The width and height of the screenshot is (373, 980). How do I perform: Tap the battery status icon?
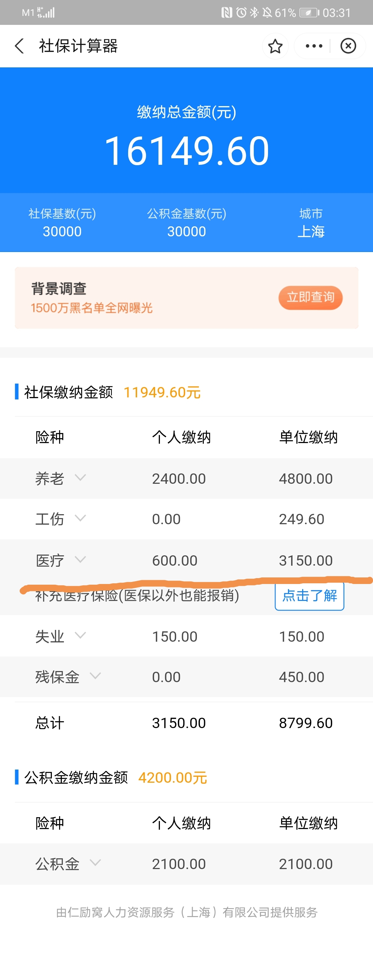[x=309, y=13]
